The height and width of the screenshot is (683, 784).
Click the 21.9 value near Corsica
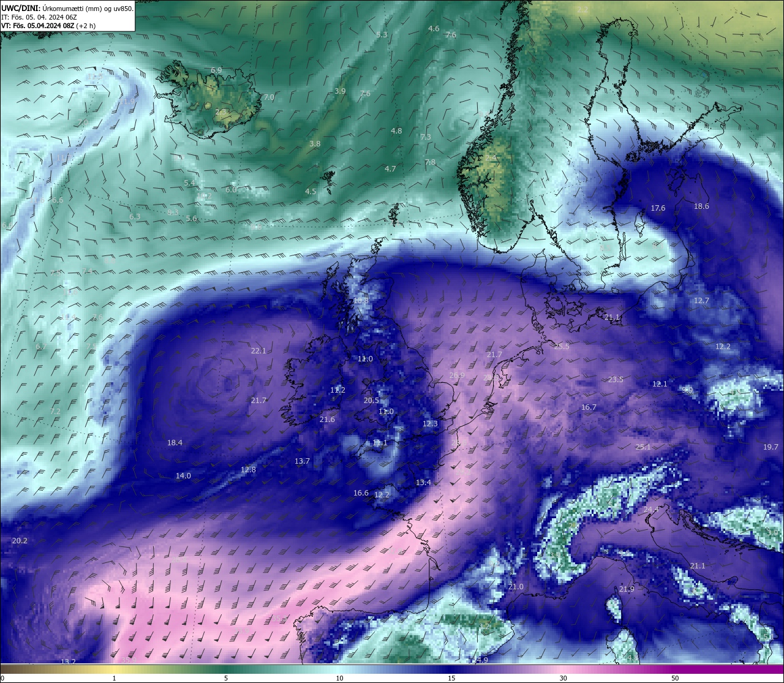[627, 589]
